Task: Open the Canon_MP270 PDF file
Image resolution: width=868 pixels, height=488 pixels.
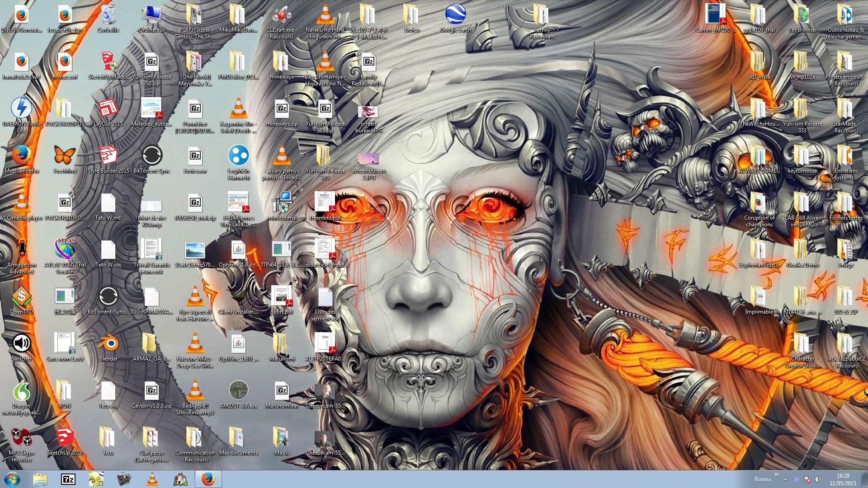Action: (716, 18)
